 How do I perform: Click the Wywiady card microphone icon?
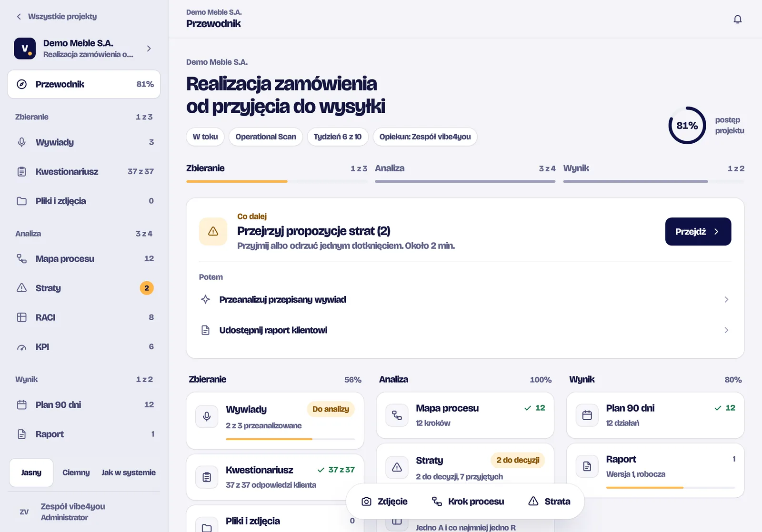(207, 416)
